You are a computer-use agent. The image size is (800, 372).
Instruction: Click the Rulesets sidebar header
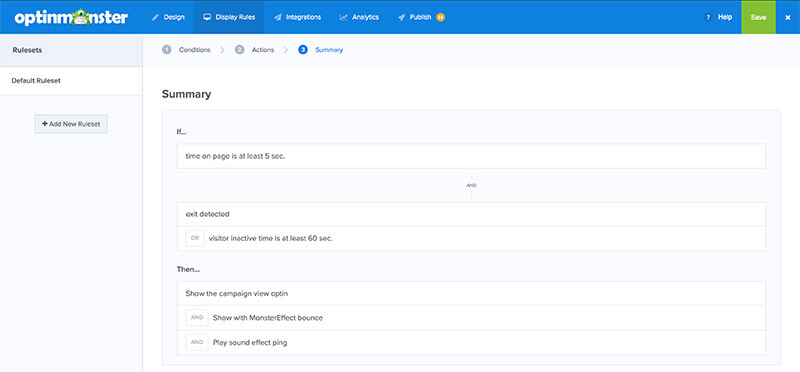tap(71, 50)
